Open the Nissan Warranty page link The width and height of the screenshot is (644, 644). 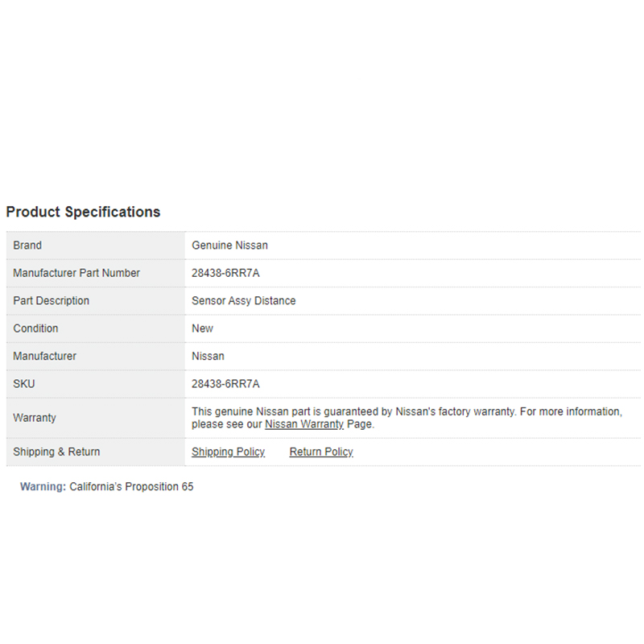(x=304, y=424)
